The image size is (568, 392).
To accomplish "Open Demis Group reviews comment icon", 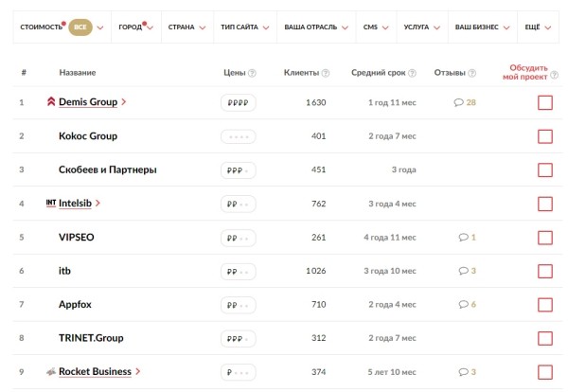I will [459, 102].
